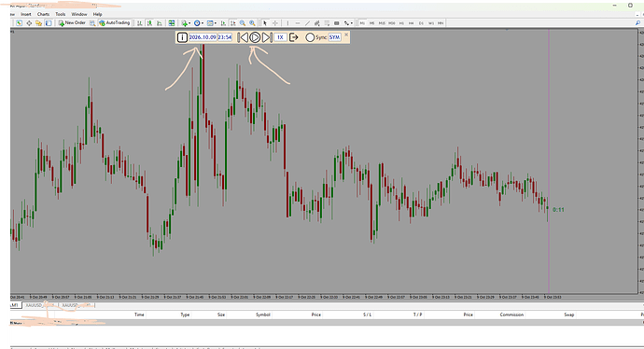Open the periodicity clock dropdown
The image size is (644, 349).
point(199,23)
